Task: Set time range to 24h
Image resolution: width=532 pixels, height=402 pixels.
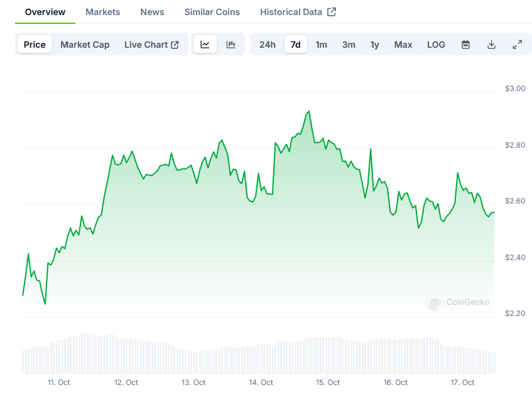Action: point(268,45)
